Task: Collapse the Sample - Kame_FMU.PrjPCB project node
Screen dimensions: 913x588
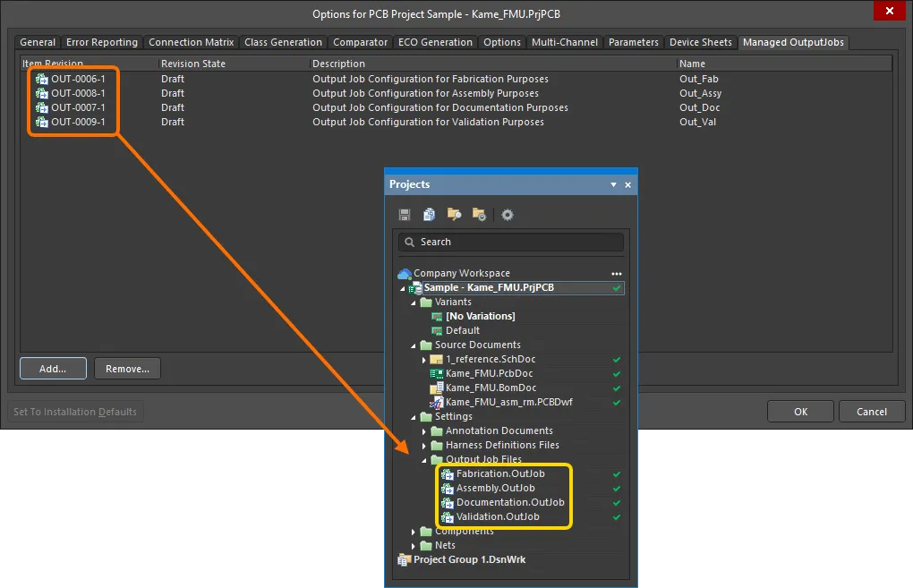Action: coord(403,289)
